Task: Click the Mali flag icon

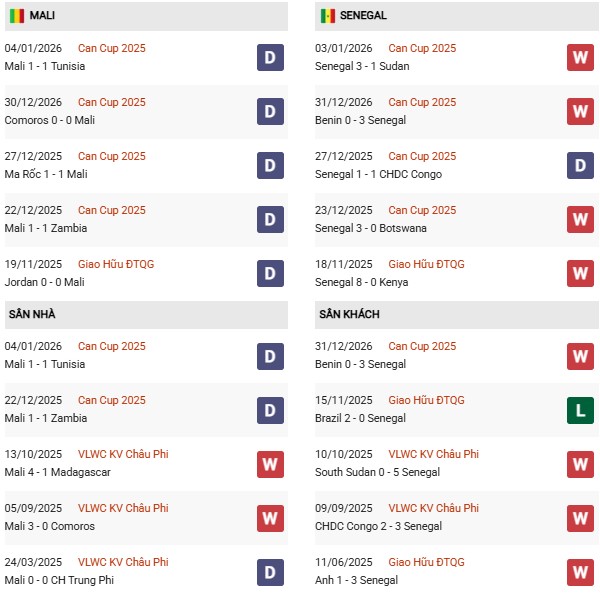Action: 17,16
